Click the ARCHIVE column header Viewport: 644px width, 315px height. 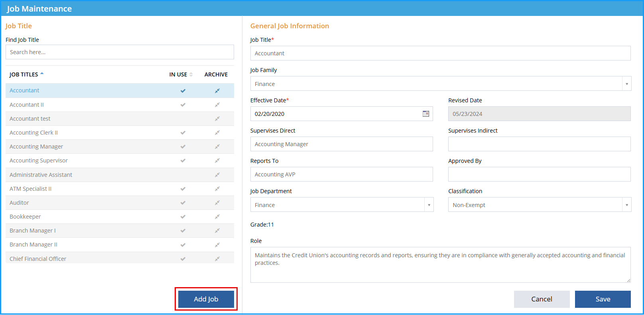pos(216,74)
